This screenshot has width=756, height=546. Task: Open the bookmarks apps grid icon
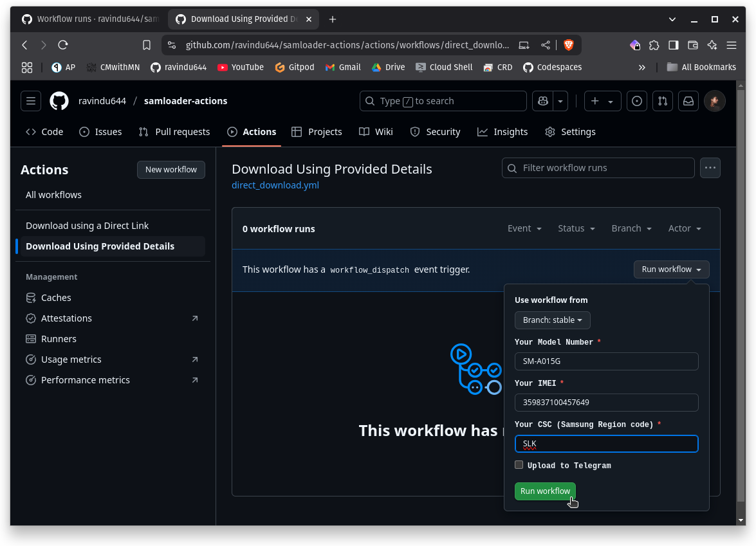tap(27, 68)
